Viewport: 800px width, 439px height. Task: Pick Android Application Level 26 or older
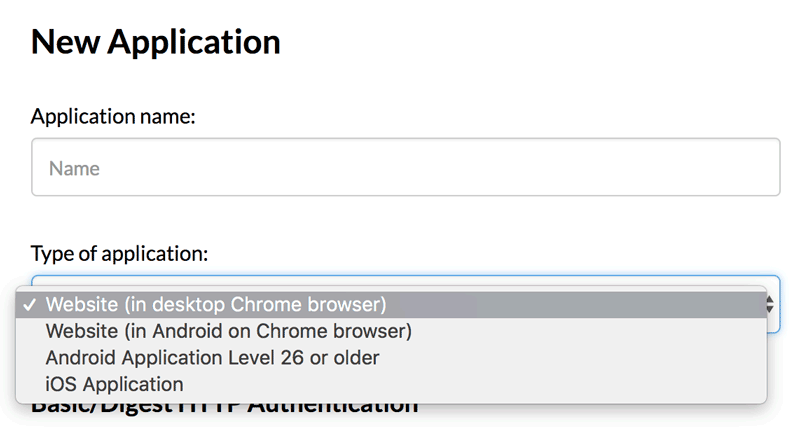point(212,357)
